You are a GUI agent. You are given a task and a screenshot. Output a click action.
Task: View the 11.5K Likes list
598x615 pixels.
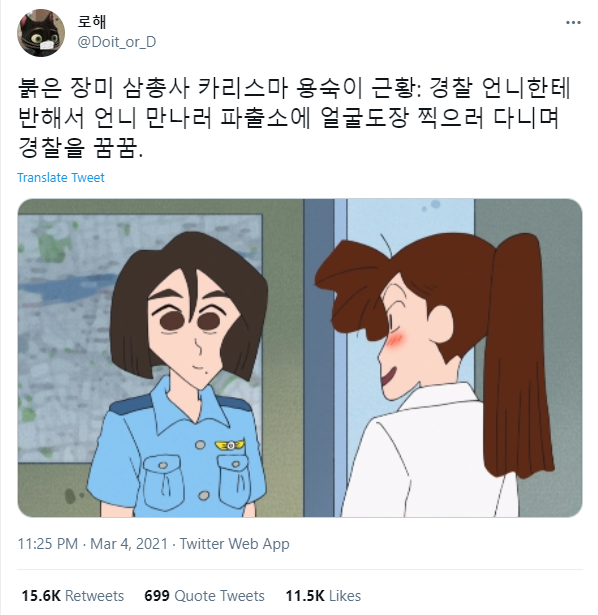click(x=323, y=595)
